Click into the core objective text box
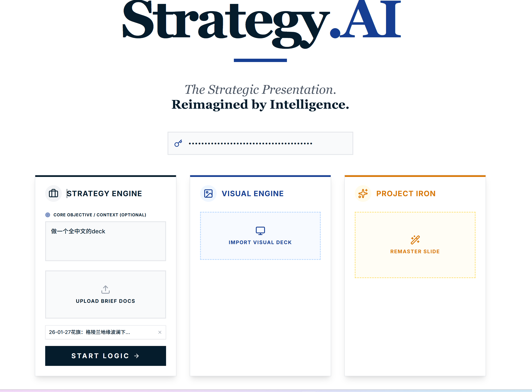Screen dimensions: 532x392 106,244
